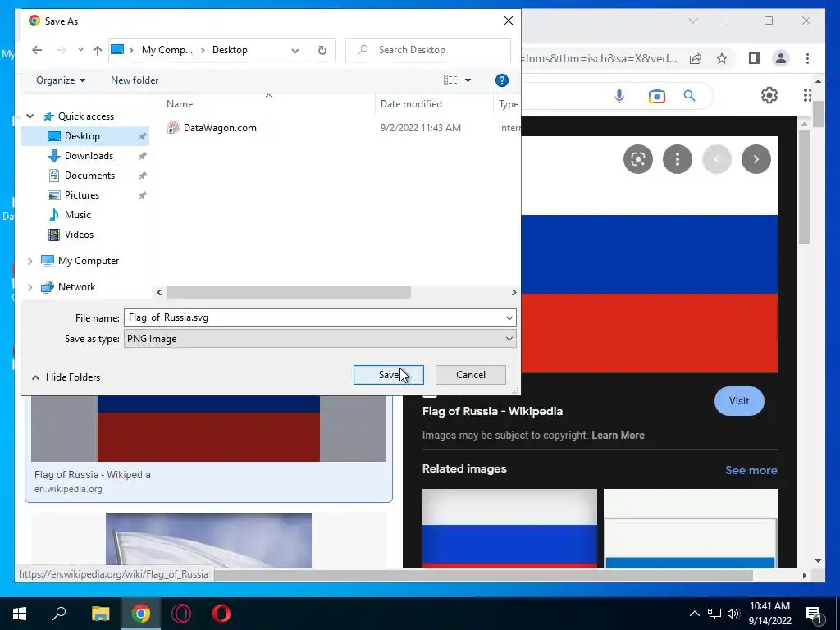Change the file view layout icon

click(x=450, y=80)
